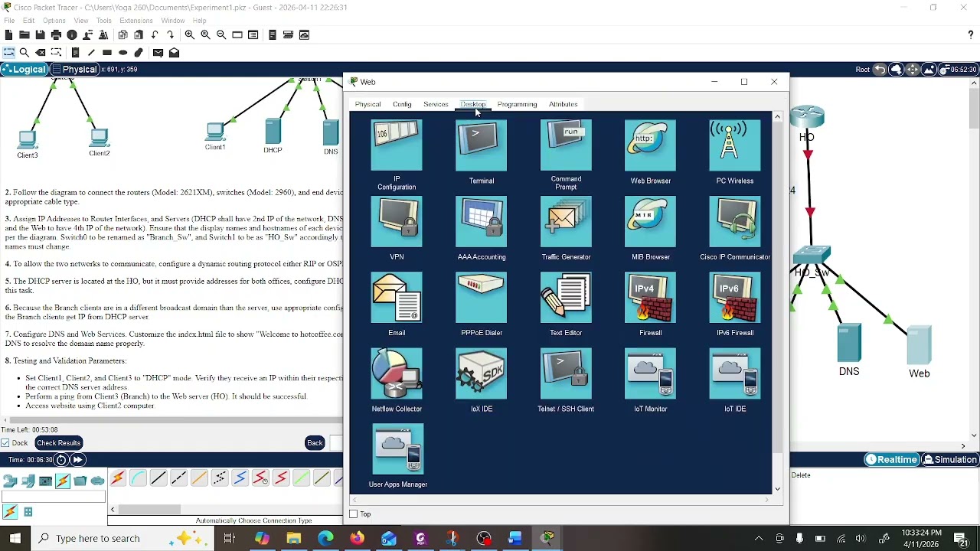Select the automatic connection lightning cable
Image resolution: width=980 pixels, height=551 pixels.
pyautogui.click(x=117, y=479)
